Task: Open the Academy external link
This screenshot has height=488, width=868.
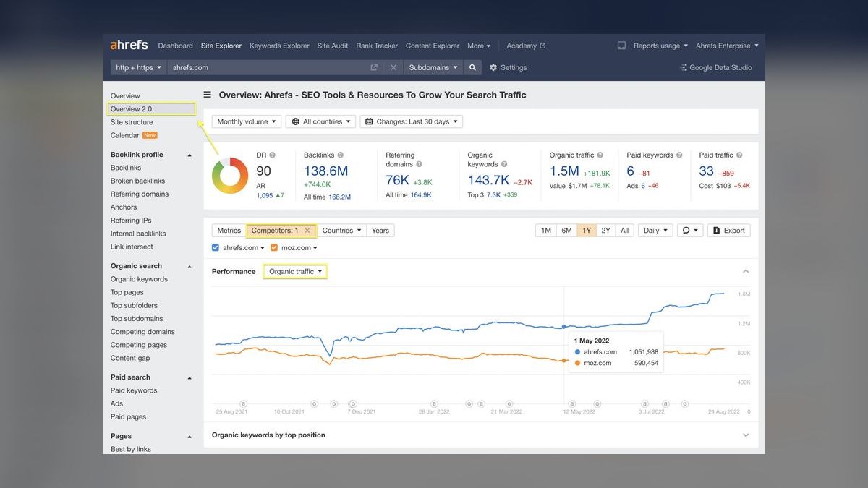Action: pyautogui.click(x=526, y=46)
